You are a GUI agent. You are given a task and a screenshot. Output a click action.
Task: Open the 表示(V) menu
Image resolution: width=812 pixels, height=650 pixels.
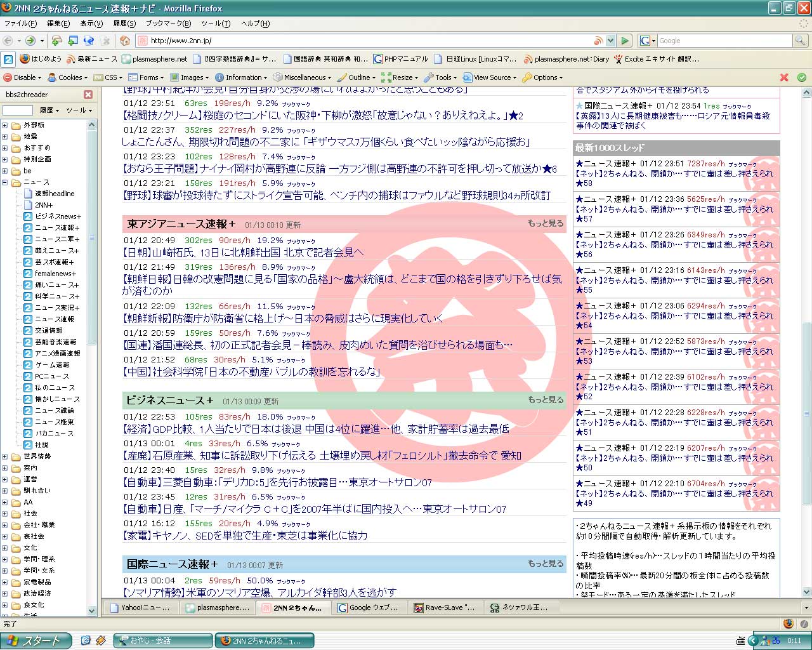[91, 23]
